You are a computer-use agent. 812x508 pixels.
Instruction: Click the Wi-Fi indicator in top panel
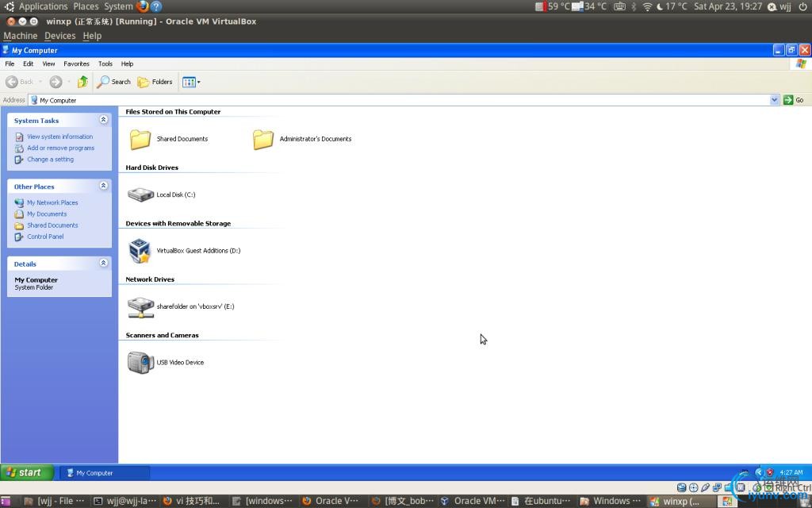click(647, 6)
